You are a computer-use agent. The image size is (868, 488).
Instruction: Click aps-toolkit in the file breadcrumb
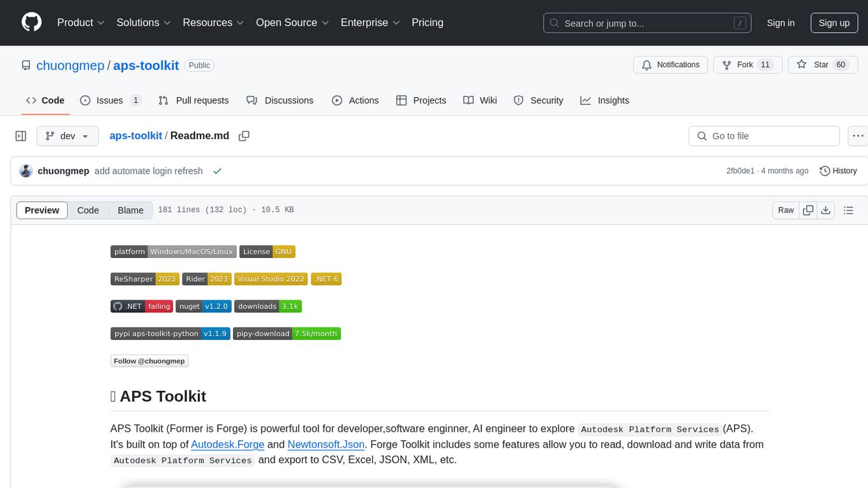[x=136, y=136]
